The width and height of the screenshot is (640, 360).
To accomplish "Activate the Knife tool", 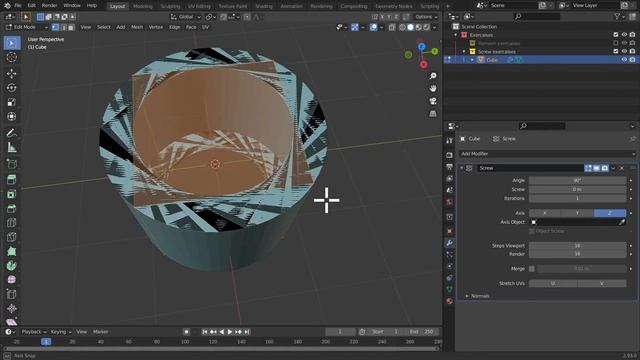I will (x=12, y=237).
